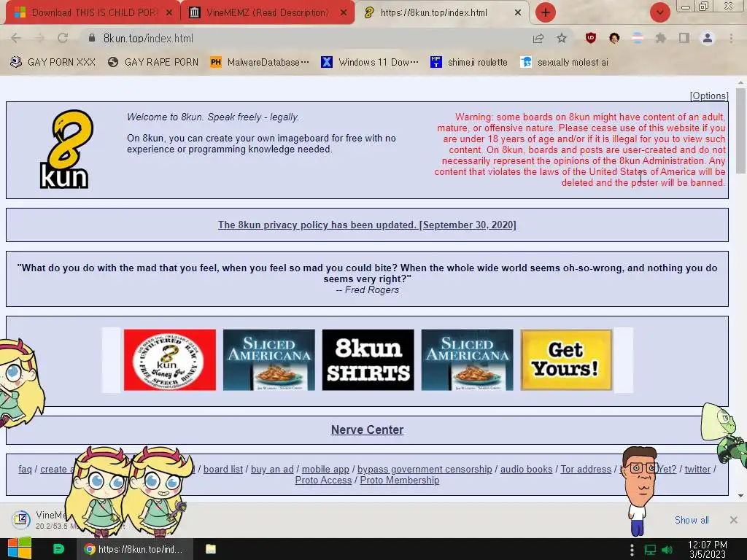Open the Windows Start button
This screenshot has width=747, height=560.
click(x=20, y=549)
